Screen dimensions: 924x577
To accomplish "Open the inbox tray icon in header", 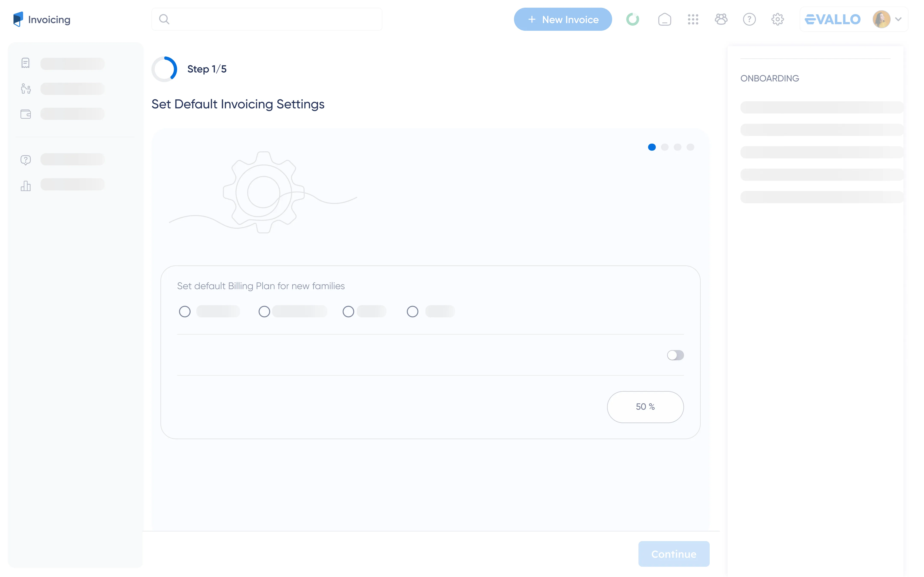I will [664, 19].
